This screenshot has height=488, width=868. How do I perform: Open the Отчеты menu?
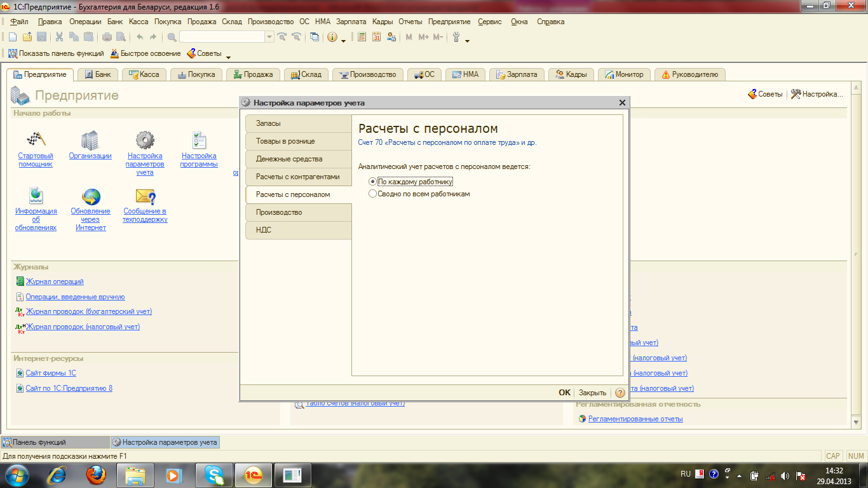[410, 22]
